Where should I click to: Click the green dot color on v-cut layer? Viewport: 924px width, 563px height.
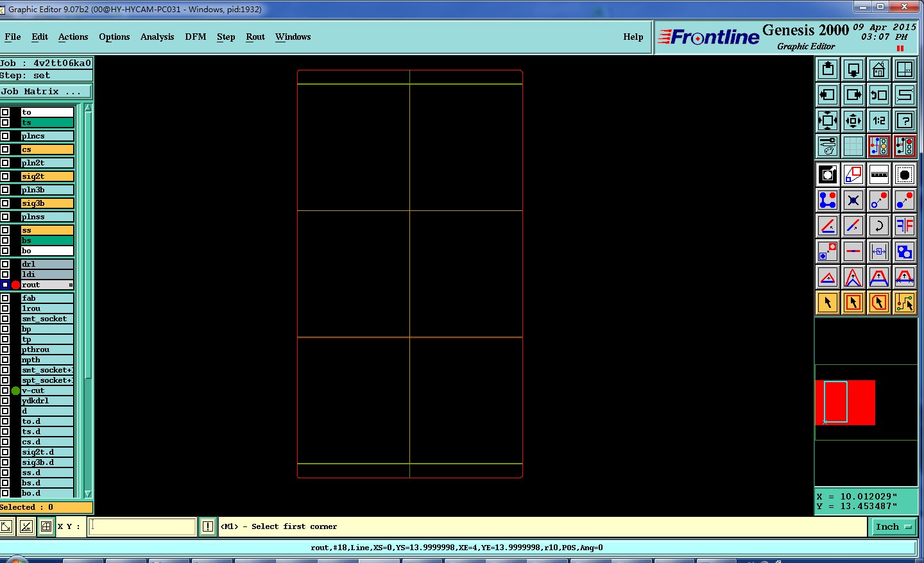pyautogui.click(x=15, y=391)
